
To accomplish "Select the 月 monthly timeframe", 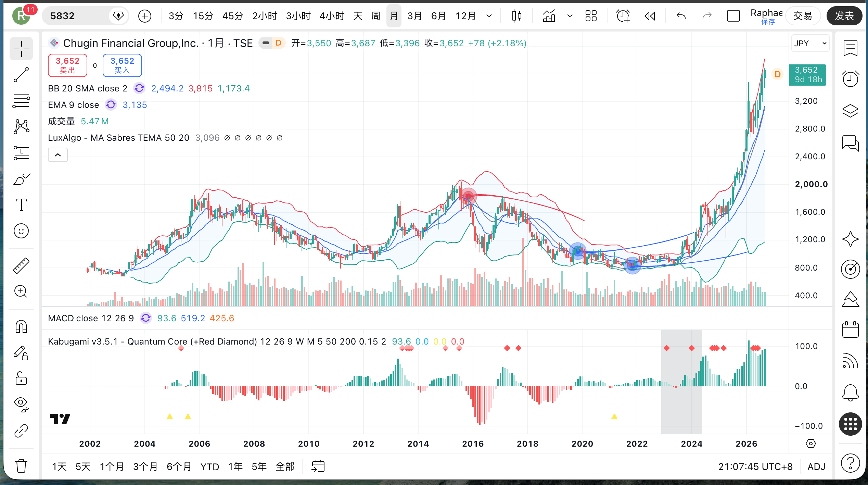I will (394, 16).
